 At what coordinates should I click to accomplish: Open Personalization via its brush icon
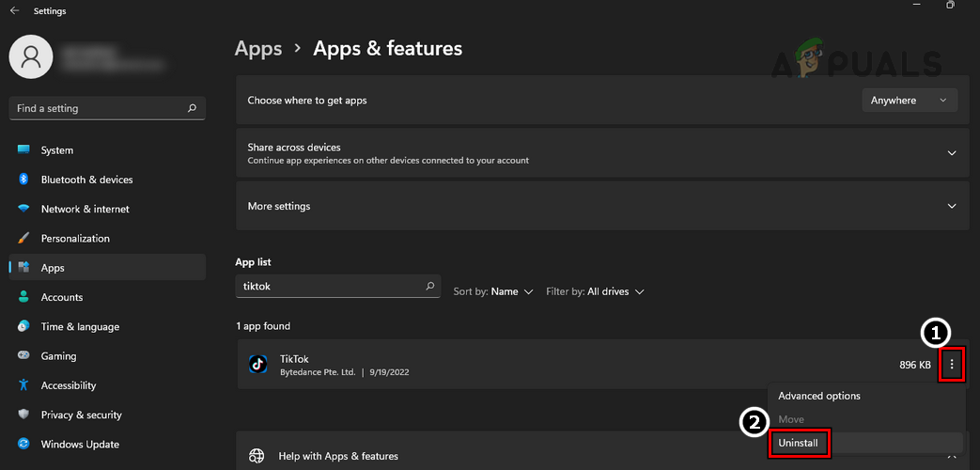click(23, 239)
